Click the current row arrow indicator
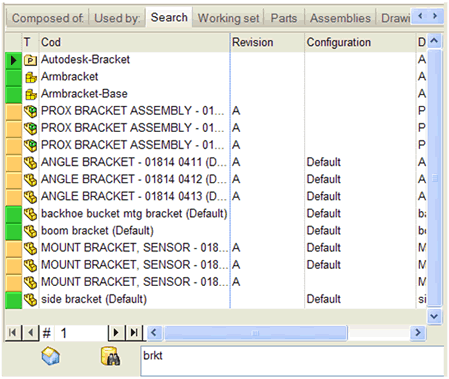 (14, 60)
